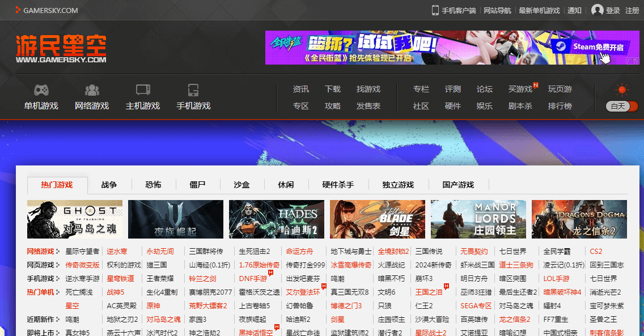This screenshot has width=644, height=336.
Task: Open the 网站导航 top link
Action: pyautogui.click(x=497, y=10)
